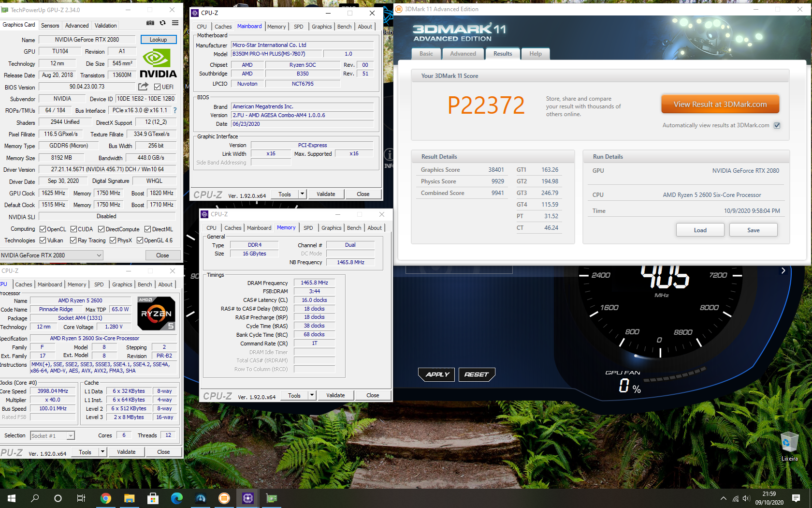Open File Explorer from the taskbar
This screenshot has height=508, width=812.
[x=129, y=498]
